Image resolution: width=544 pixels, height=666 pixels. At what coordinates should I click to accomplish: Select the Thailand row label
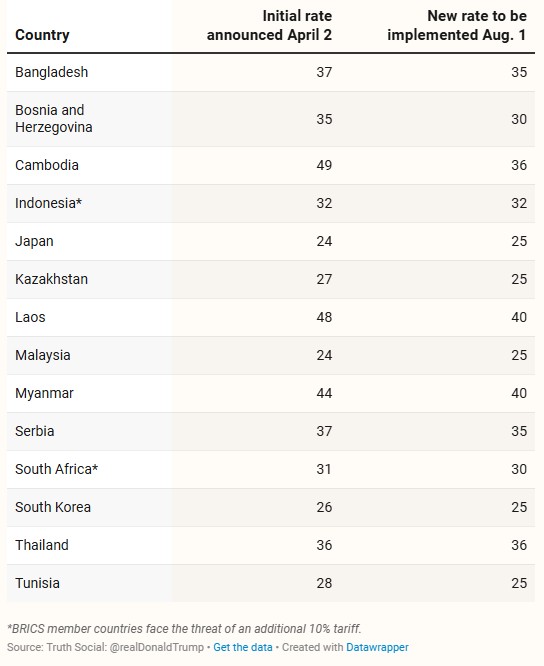[x=42, y=545]
